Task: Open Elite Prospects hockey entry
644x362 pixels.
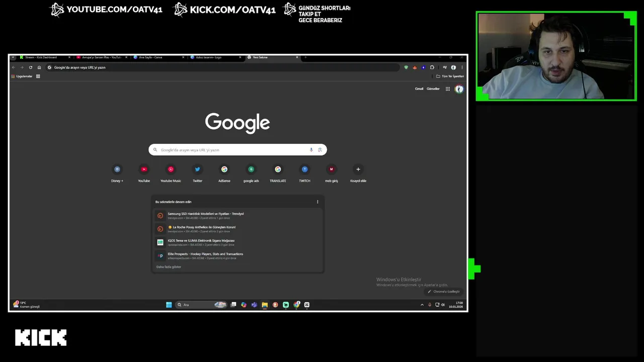Action: tap(237, 256)
